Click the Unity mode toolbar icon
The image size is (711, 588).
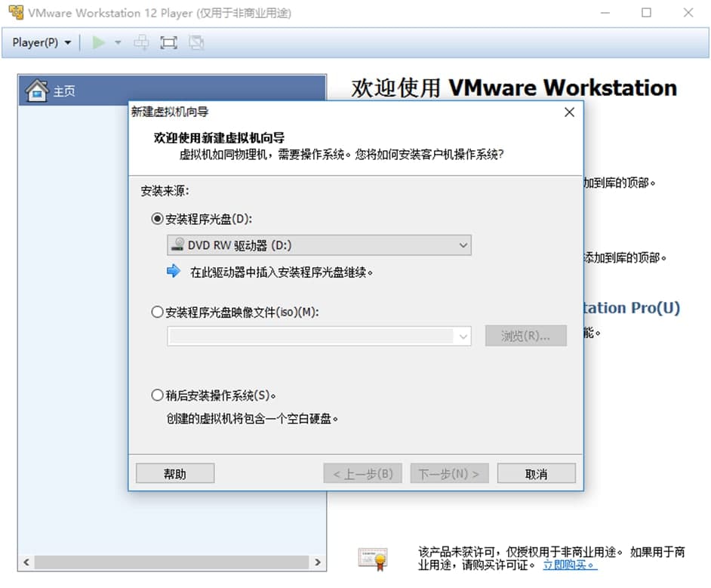pos(196,42)
